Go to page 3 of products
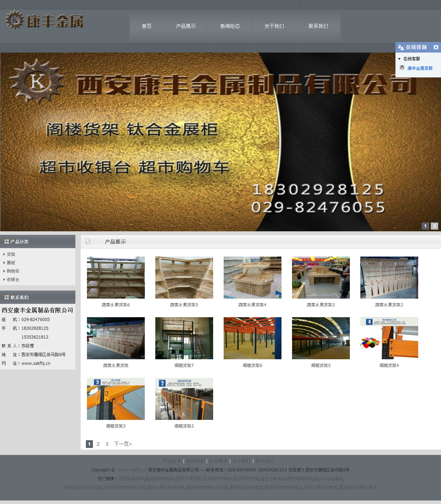Viewport: 441px width, 504px height. click(x=107, y=444)
